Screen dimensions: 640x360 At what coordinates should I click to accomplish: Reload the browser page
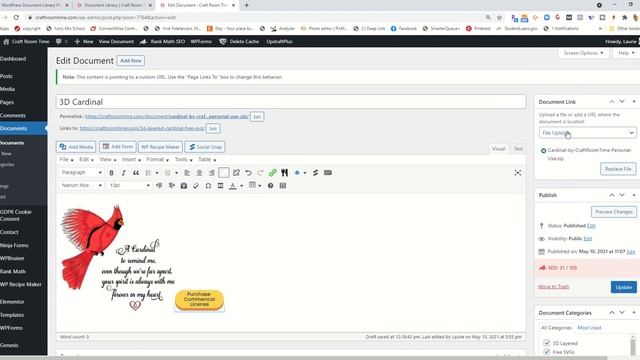point(16,17)
